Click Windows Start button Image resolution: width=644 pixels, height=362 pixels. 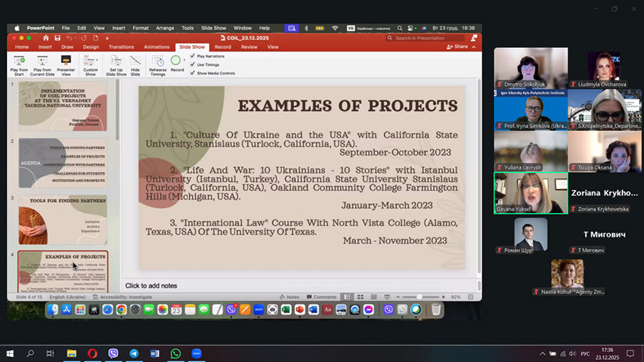(10, 353)
